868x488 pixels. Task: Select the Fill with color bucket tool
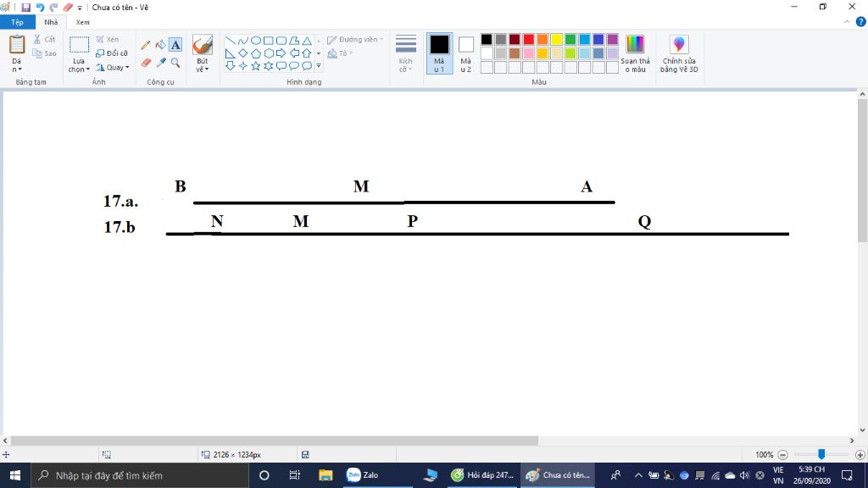point(160,45)
